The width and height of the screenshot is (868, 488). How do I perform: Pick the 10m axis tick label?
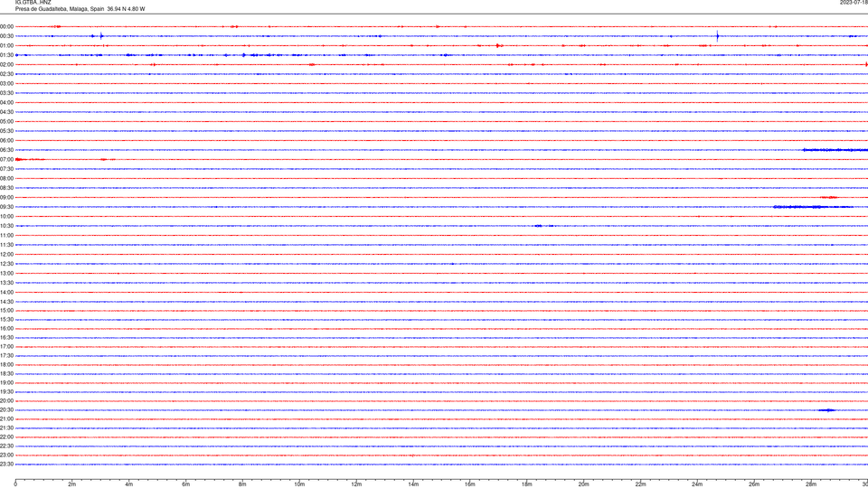[299, 484]
